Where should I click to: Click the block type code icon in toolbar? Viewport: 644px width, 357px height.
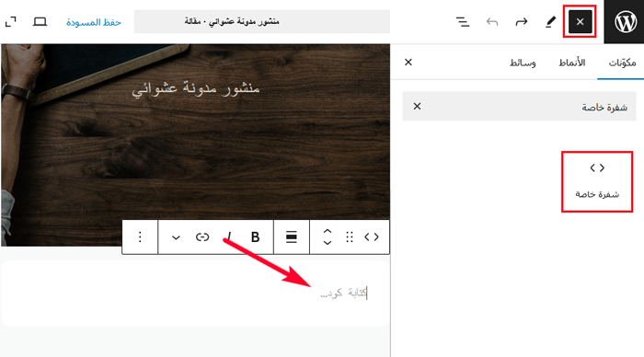click(x=372, y=237)
